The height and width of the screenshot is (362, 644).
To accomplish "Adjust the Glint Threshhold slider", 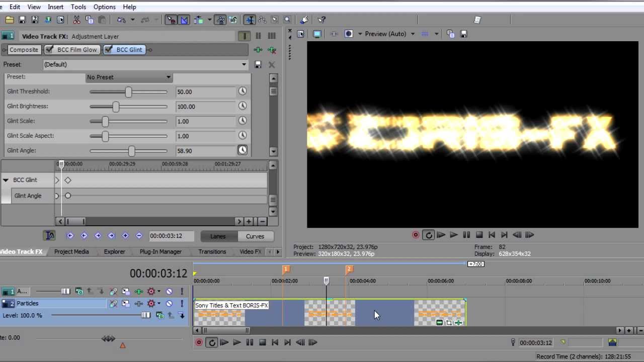I will tap(128, 92).
